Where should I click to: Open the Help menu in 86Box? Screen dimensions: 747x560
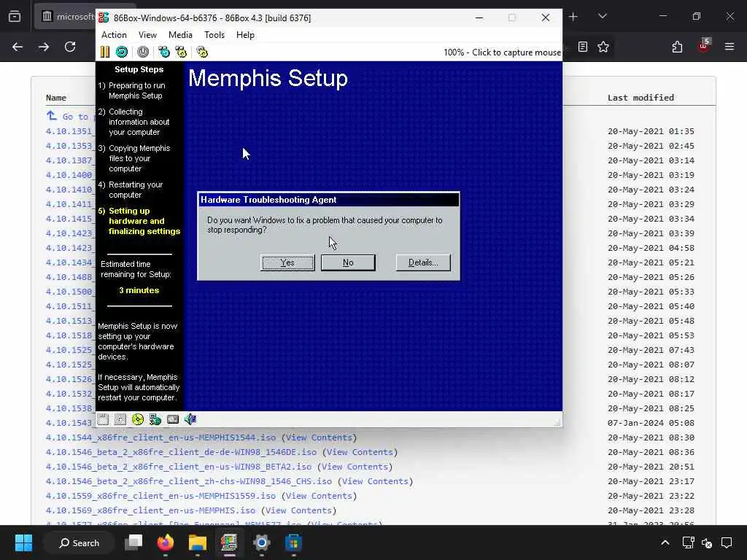coord(245,35)
